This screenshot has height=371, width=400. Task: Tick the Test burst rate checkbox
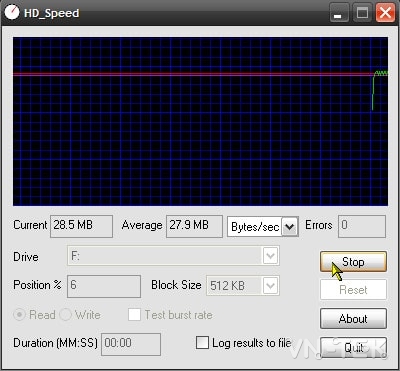pyautogui.click(x=134, y=314)
